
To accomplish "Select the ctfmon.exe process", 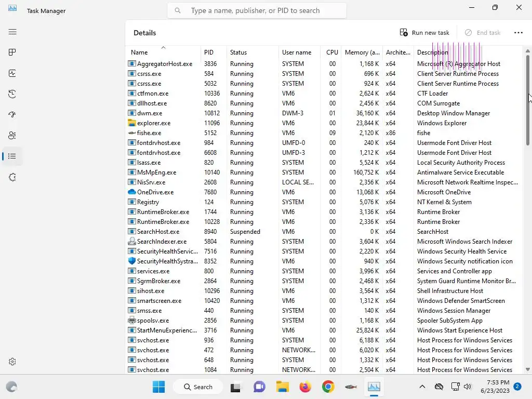I will pos(324,93).
